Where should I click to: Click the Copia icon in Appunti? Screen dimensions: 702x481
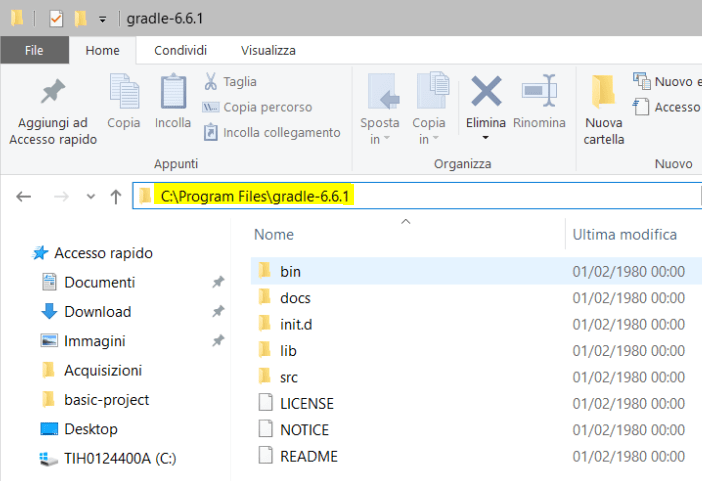124,91
